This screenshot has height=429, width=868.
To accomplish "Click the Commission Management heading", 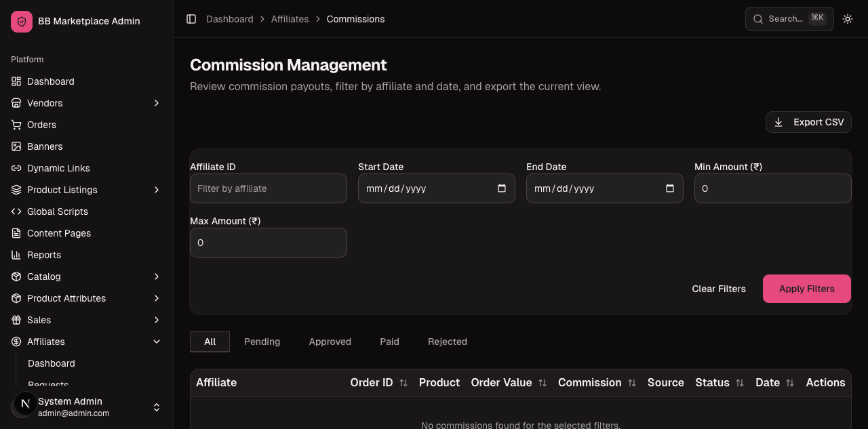I will click(x=288, y=65).
